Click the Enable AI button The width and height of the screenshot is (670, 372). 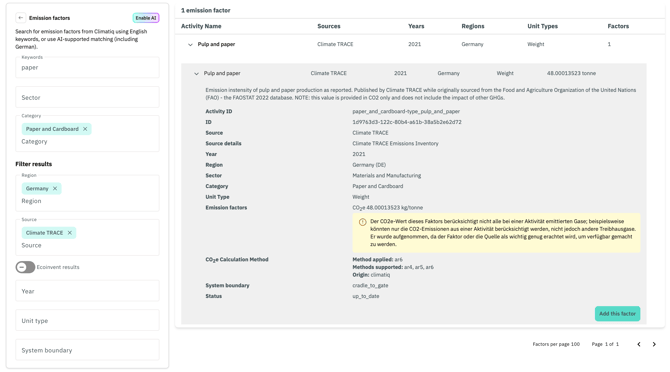coord(146,18)
